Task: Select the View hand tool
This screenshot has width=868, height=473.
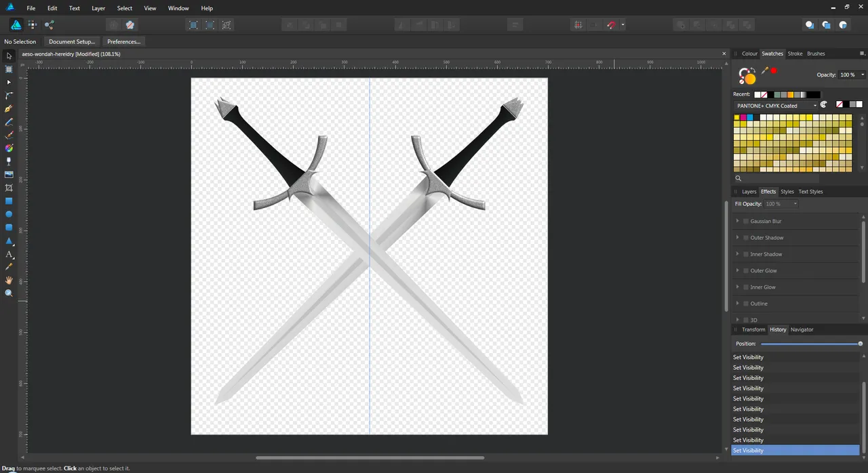Action: (x=9, y=280)
